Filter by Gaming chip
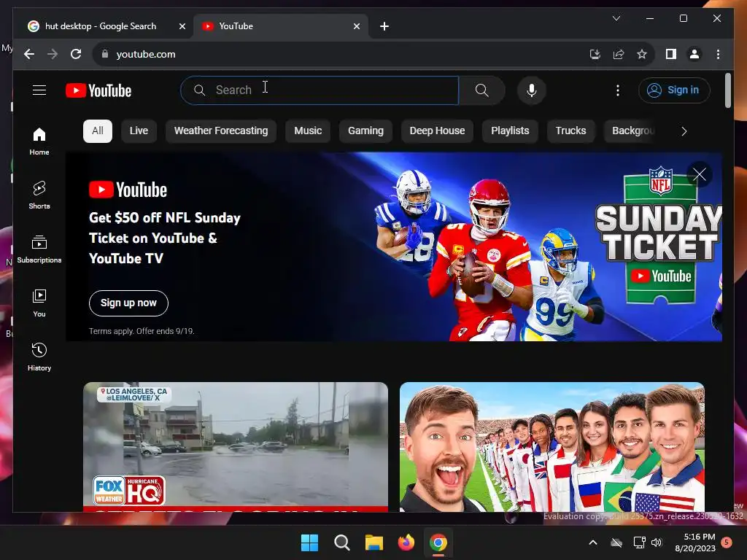 365,131
